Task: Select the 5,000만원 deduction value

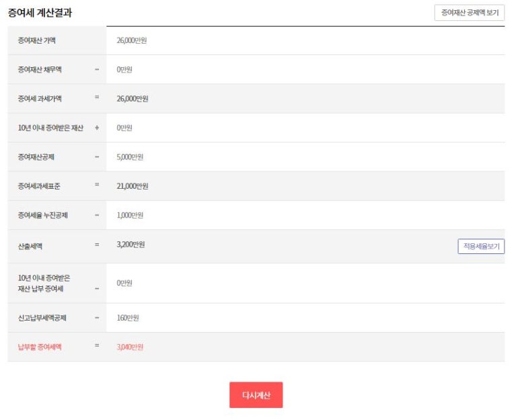Action: click(130, 157)
